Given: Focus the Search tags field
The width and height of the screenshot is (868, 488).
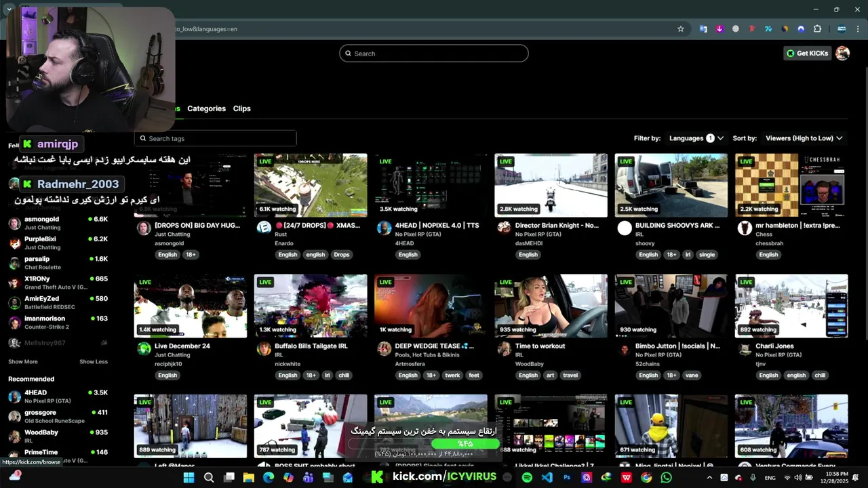Looking at the screenshot, I should (x=215, y=138).
